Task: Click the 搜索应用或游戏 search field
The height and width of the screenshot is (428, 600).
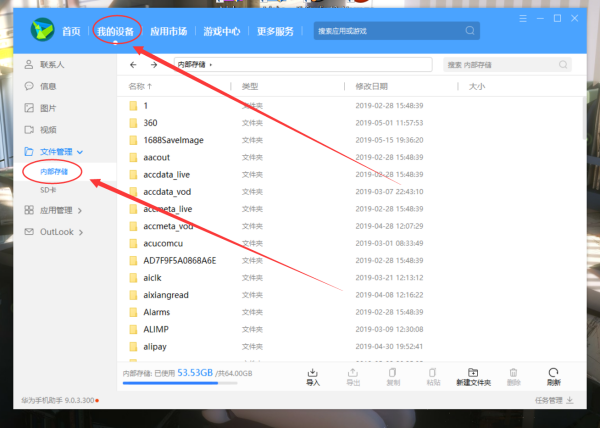Action: pos(396,31)
